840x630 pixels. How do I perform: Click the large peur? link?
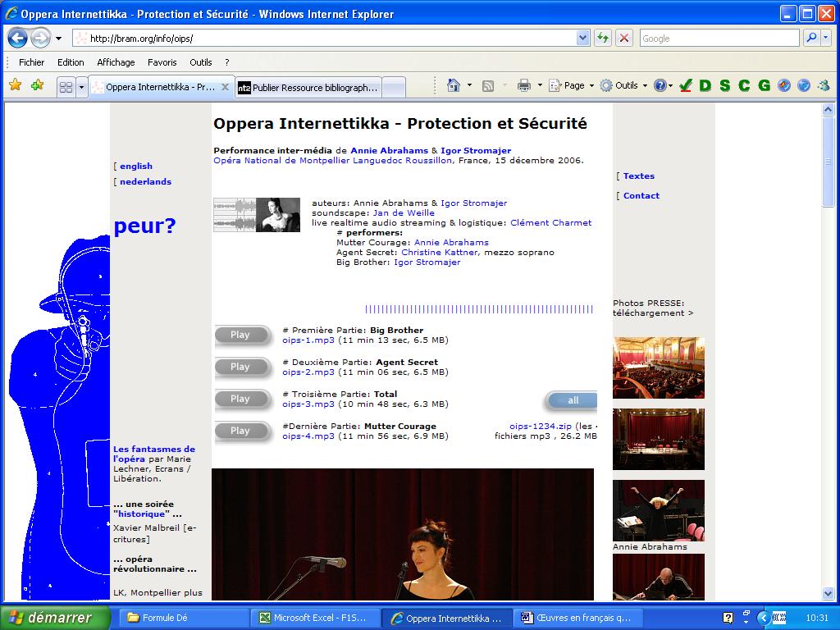click(144, 226)
